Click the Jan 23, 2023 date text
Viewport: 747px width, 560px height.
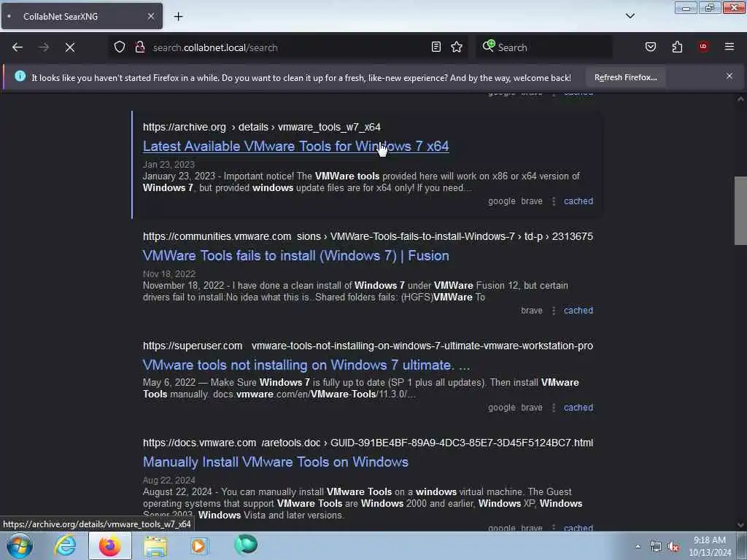click(169, 165)
